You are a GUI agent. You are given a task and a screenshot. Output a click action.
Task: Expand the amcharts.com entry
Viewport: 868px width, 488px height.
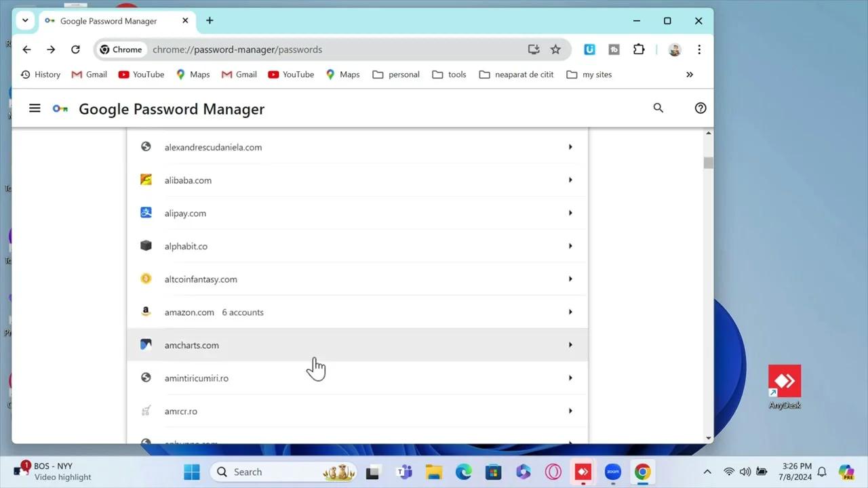(570, 345)
